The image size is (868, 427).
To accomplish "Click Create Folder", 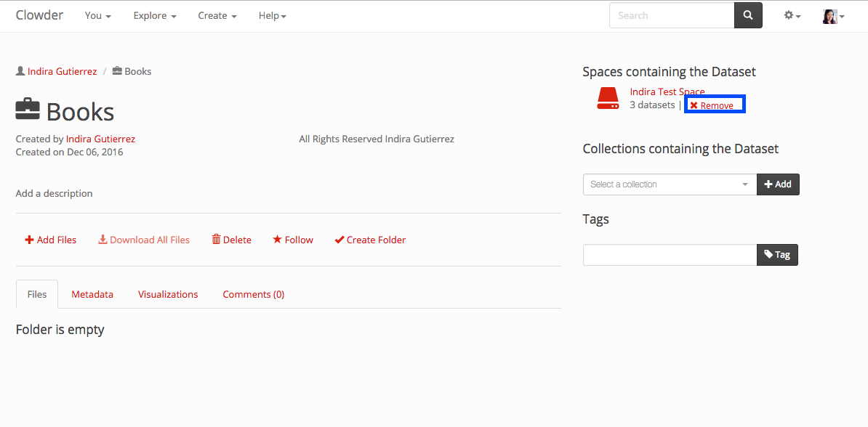I will (x=370, y=240).
